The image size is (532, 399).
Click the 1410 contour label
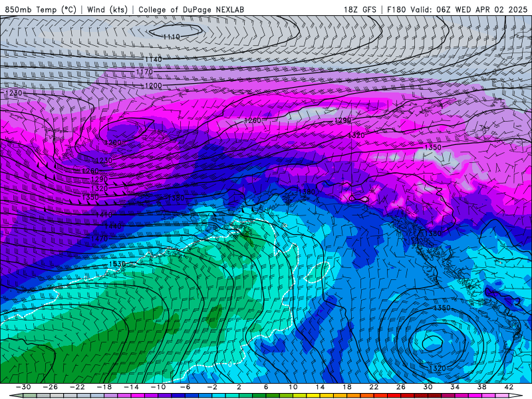pyautogui.click(x=104, y=215)
